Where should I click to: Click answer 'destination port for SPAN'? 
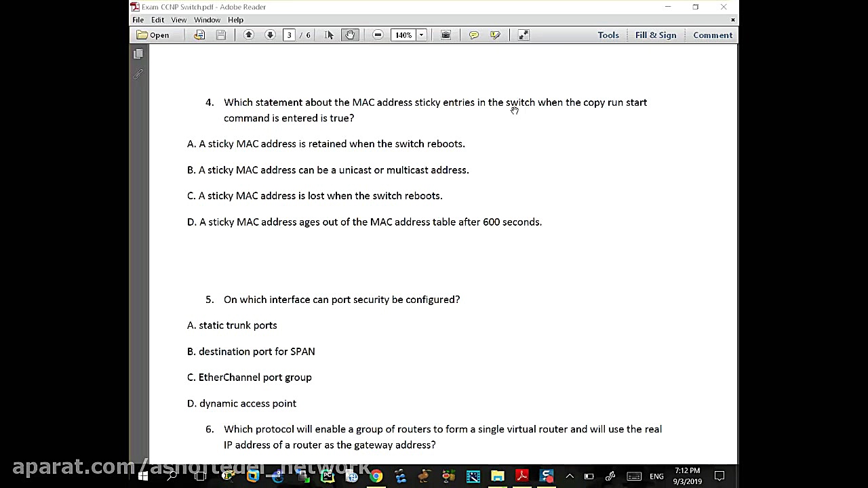251,351
